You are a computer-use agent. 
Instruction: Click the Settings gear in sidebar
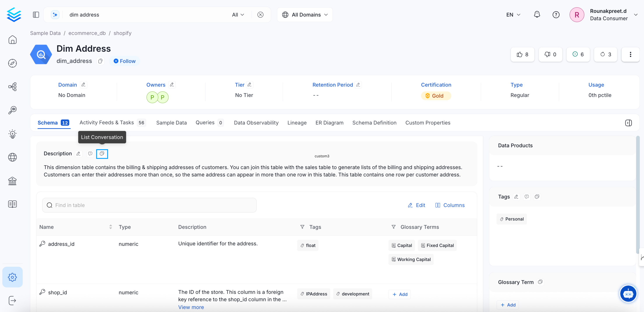[12, 277]
